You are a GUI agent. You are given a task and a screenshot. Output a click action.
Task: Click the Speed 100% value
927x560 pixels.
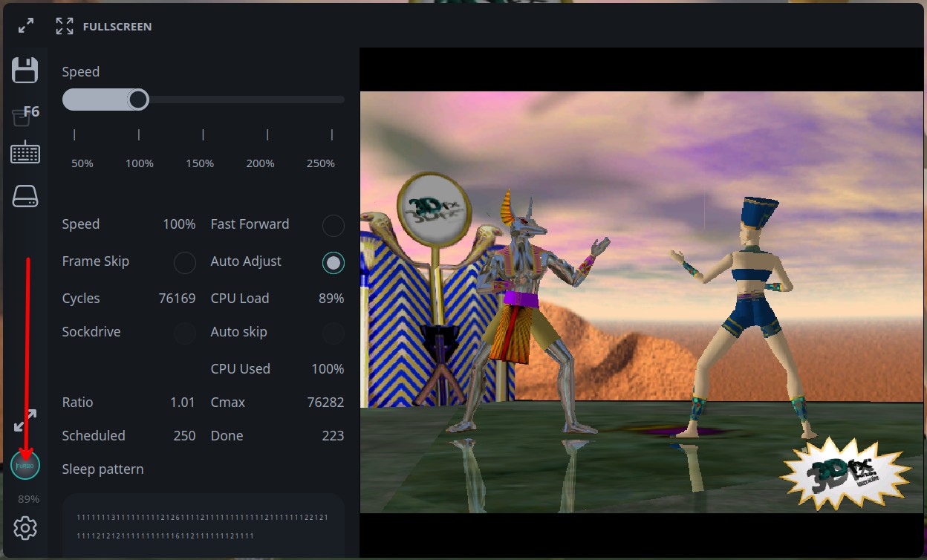179,224
